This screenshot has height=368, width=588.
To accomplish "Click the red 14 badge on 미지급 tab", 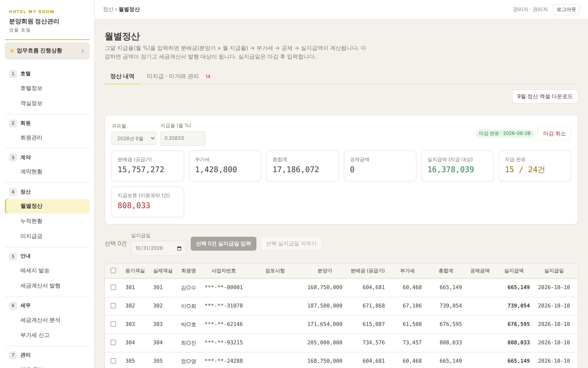I will point(208,76).
